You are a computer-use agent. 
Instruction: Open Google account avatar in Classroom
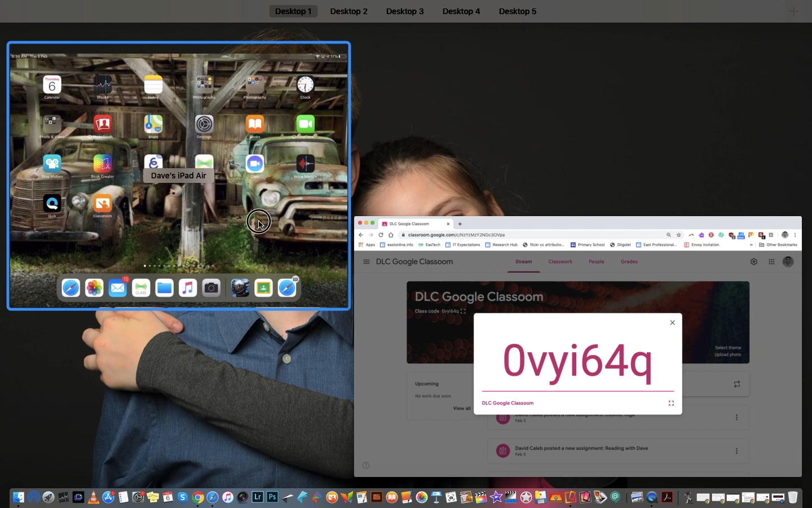click(788, 261)
